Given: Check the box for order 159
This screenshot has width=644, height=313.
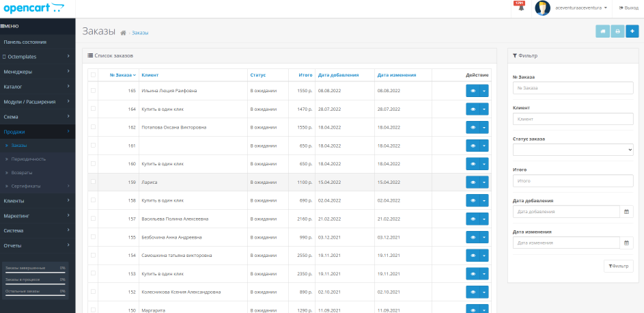Looking at the screenshot, I should (94, 182).
